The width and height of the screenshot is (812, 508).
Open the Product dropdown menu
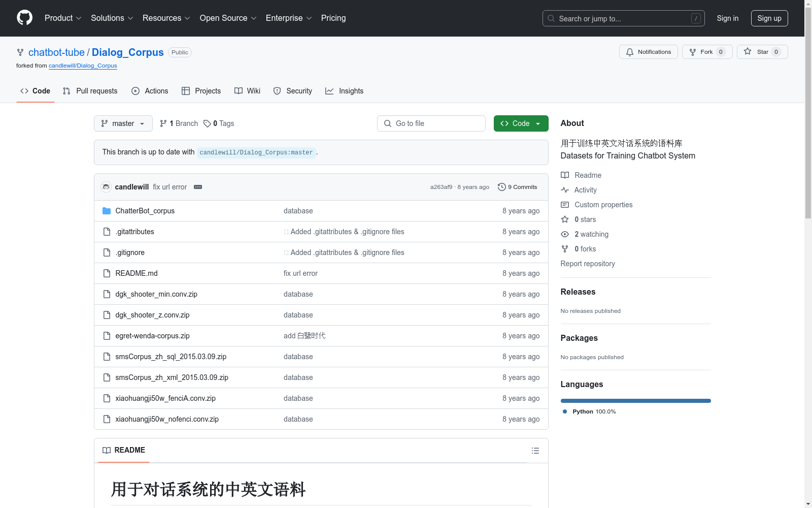point(63,18)
